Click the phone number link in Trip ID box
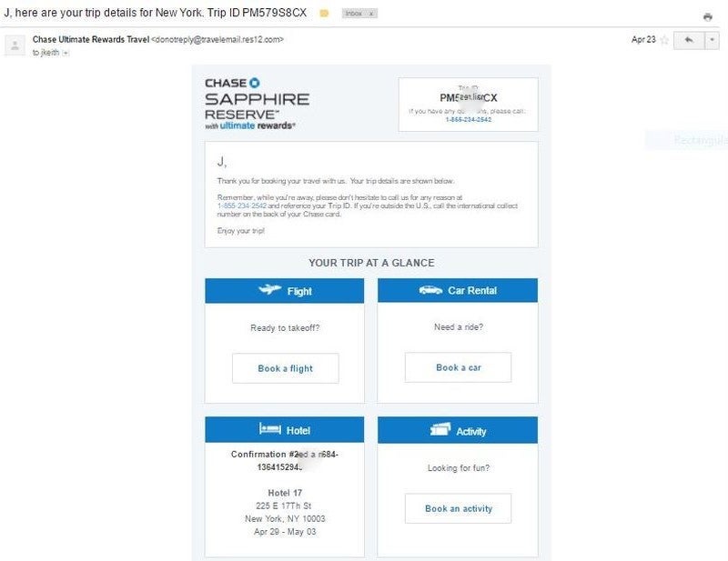Viewport: 728px width, 561px height. [x=468, y=119]
